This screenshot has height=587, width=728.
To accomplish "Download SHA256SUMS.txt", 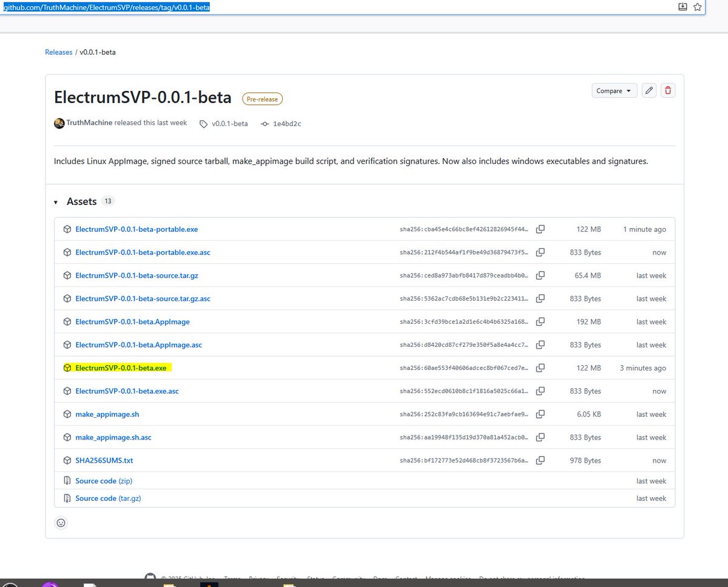I will tap(104, 460).
